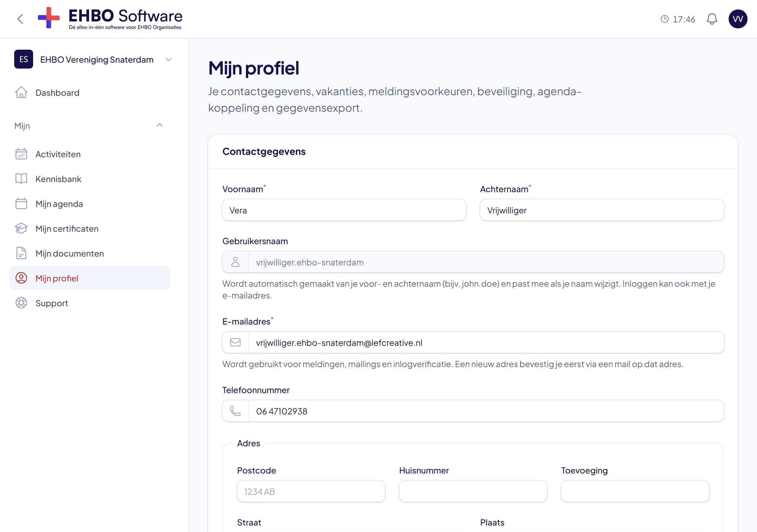Open Mijn documenten menu item
The width and height of the screenshot is (757, 532).
pos(90,253)
